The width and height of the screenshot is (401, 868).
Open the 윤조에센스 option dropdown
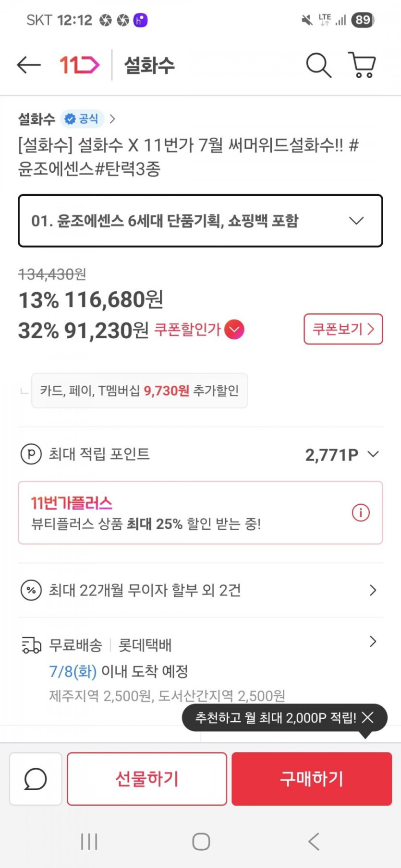[x=200, y=221]
